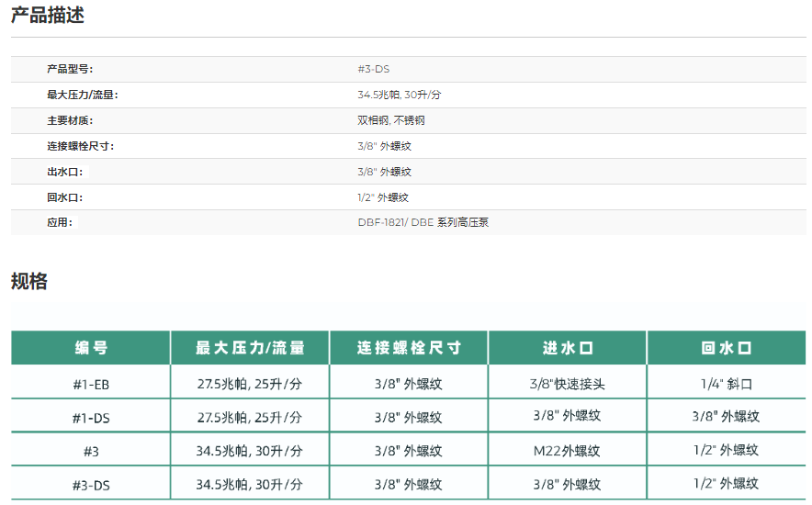Click the M22外螺纹 inlet cell

[567, 450]
